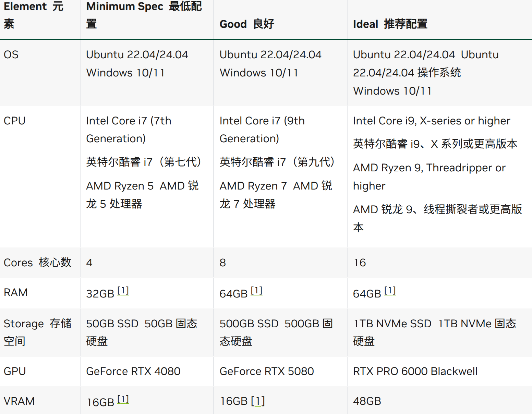This screenshot has height=414, width=532.
Task: Open the footnote [1] link beside Ideal 64GB RAM
Action: (390, 291)
